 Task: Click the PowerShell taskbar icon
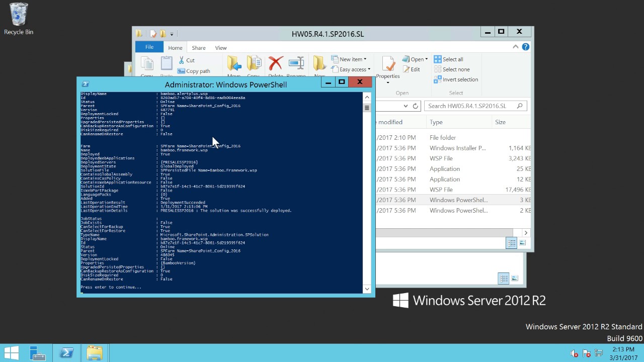[x=66, y=353]
